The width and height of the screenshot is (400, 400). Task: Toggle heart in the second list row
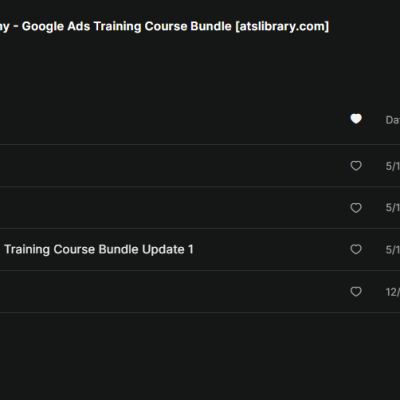pyautogui.click(x=356, y=208)
